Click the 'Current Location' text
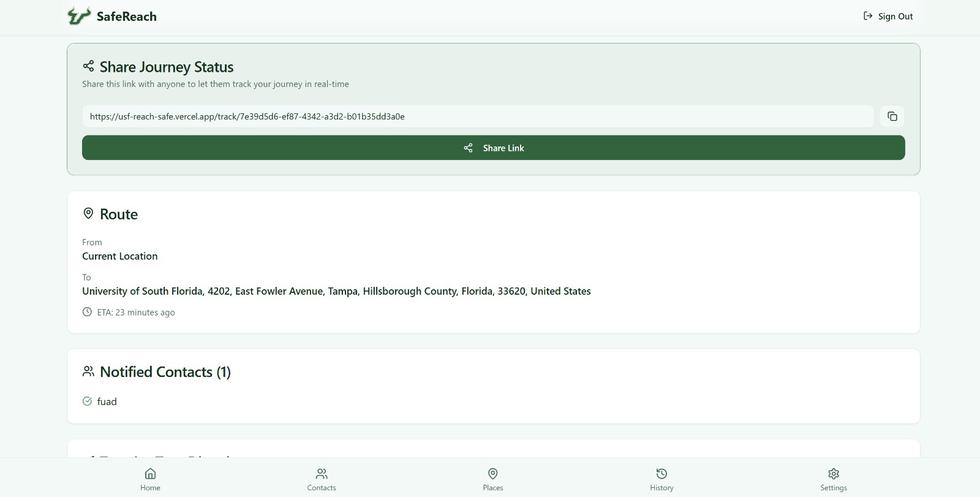Screen dimensions: 980x497 pyautogui.click(x=120, y=256)
